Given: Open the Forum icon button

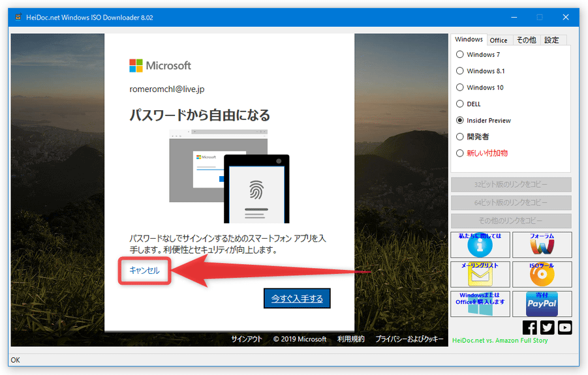Looking at the screenshot, I should [x=542, y=245].
